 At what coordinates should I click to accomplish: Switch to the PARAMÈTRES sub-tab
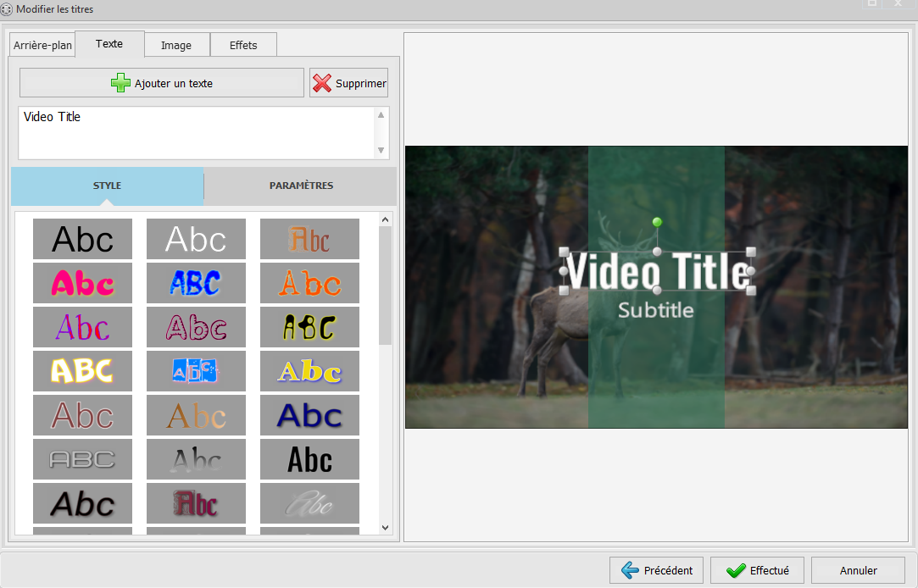tap(301, 186)
